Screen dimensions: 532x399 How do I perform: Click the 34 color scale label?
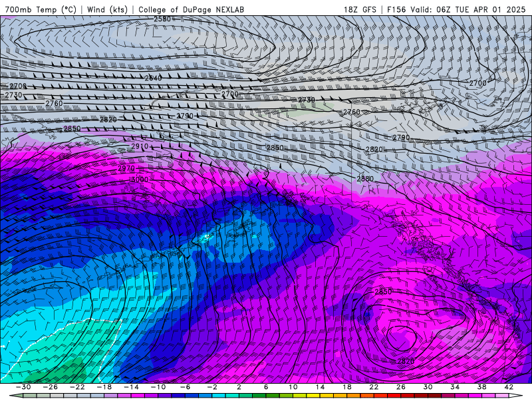pos(455,387)
